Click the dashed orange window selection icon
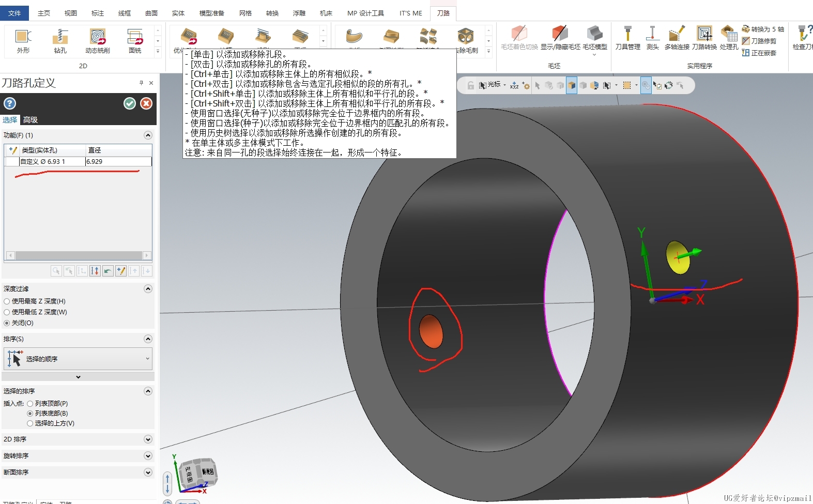Viewport: 813px width, 504px height. (x=627, y=85)
